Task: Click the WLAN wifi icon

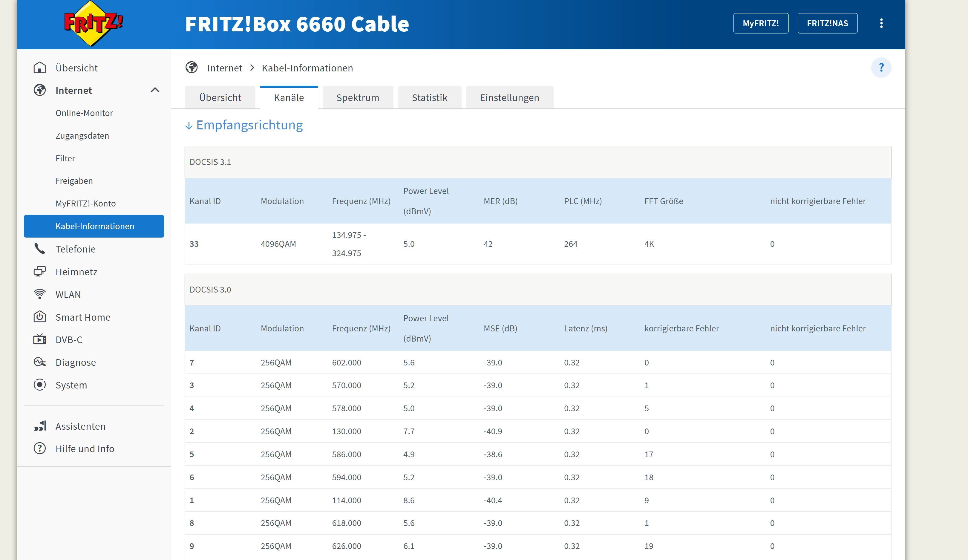Action: point(39,294)
